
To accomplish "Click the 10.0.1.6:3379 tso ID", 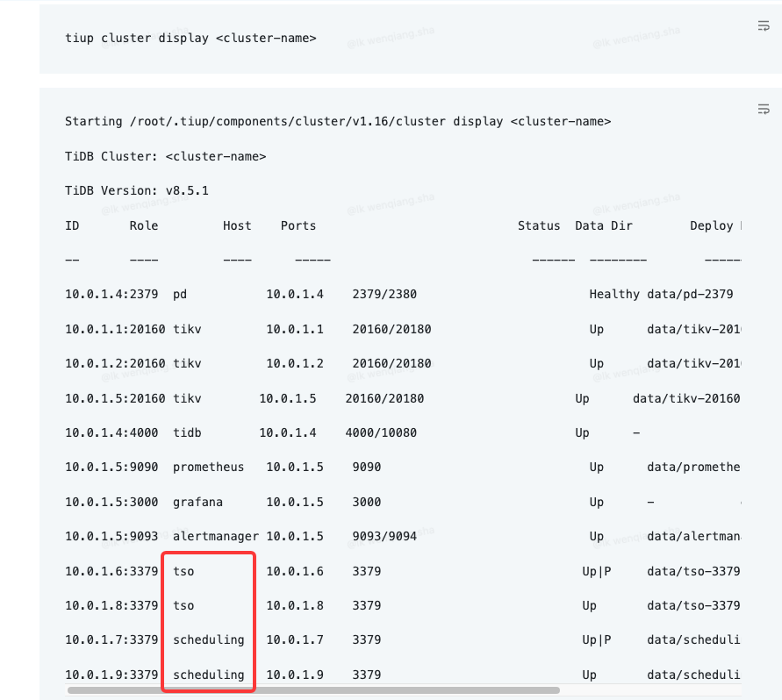I will tap(111, 571).
